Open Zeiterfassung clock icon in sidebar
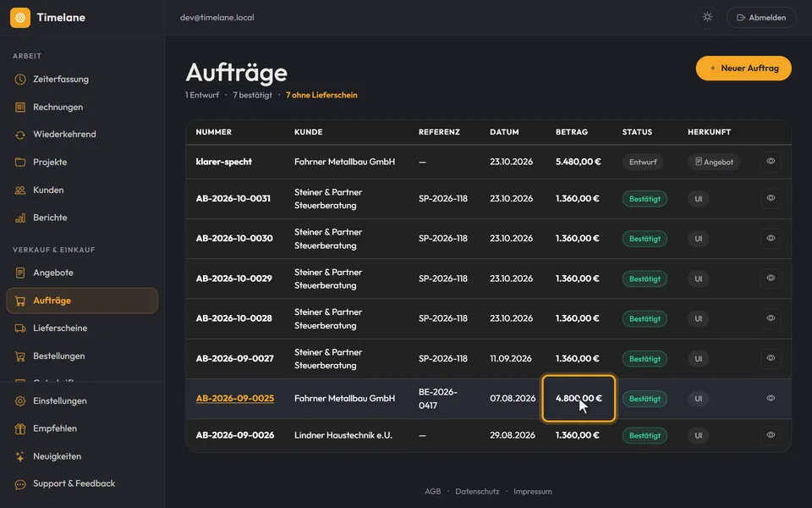The image size is (812, 508). point(20,80)
